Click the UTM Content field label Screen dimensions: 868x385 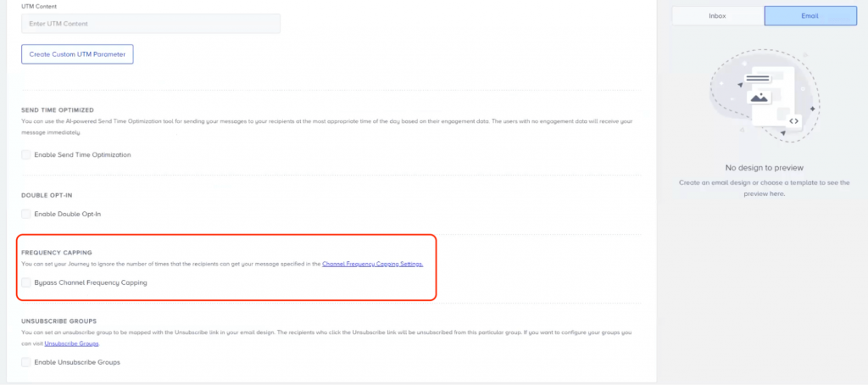(39, 6)
